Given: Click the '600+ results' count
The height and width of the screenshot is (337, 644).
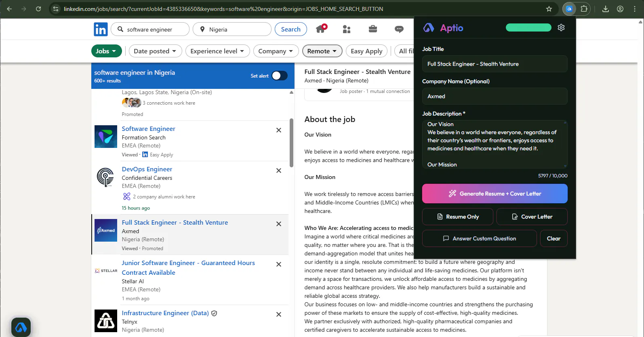Looking at the screenshot, I should [107, 81].
